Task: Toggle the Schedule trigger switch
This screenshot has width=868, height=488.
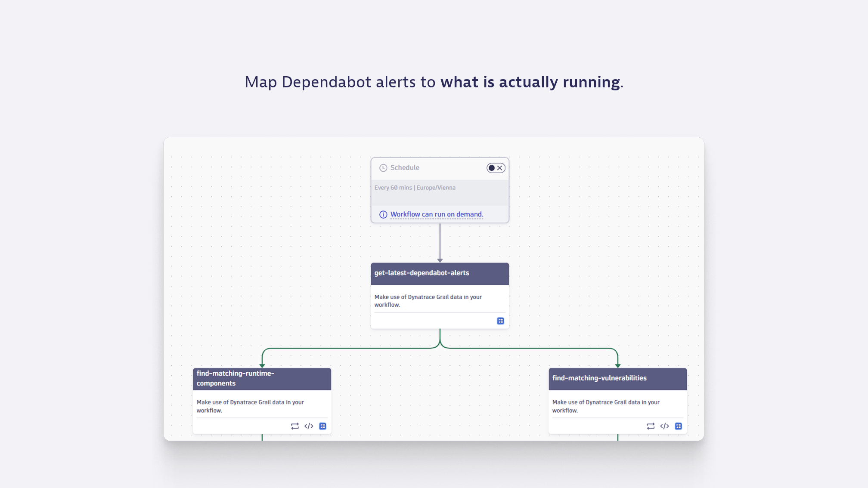Action: 496,168
